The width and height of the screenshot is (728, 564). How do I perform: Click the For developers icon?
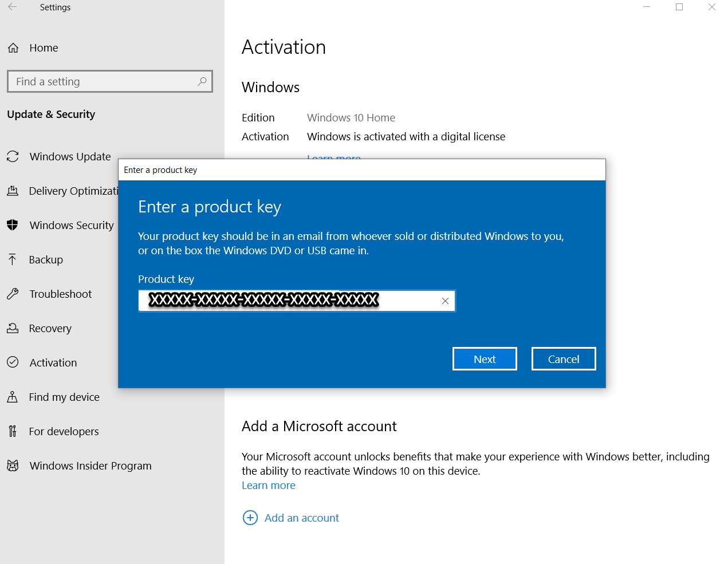(x=13, y=431)
